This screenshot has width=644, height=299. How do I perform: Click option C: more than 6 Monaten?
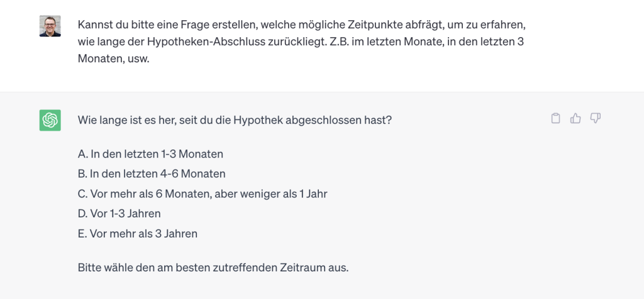point(203,193)
